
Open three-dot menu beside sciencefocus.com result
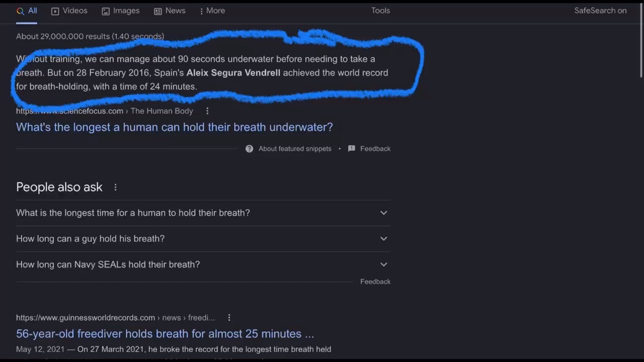click(x=207, y=111)
